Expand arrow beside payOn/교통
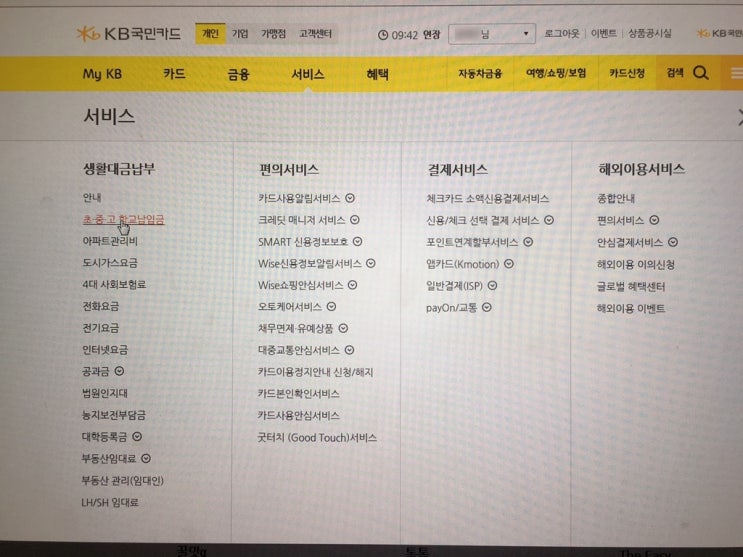The width and height of the screenshot is (743, 557). coord(487,307)
